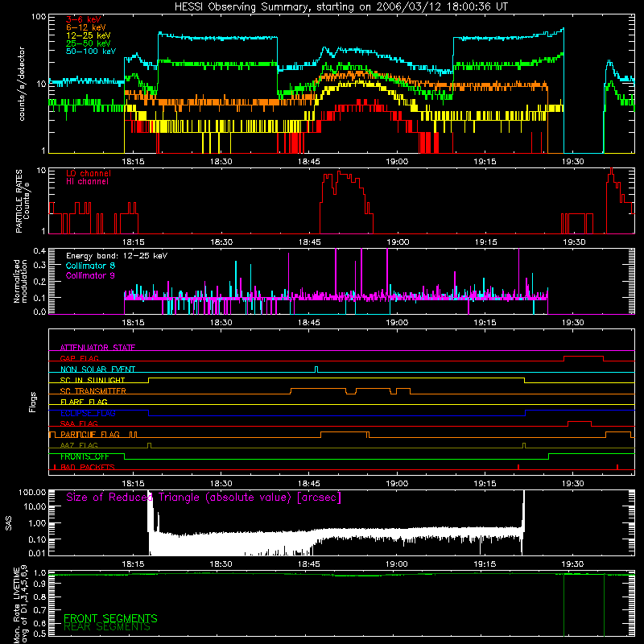Click the SC TRANSMITTER flag label
This screenshot has width=644, height=644.
tap(93, 391)
